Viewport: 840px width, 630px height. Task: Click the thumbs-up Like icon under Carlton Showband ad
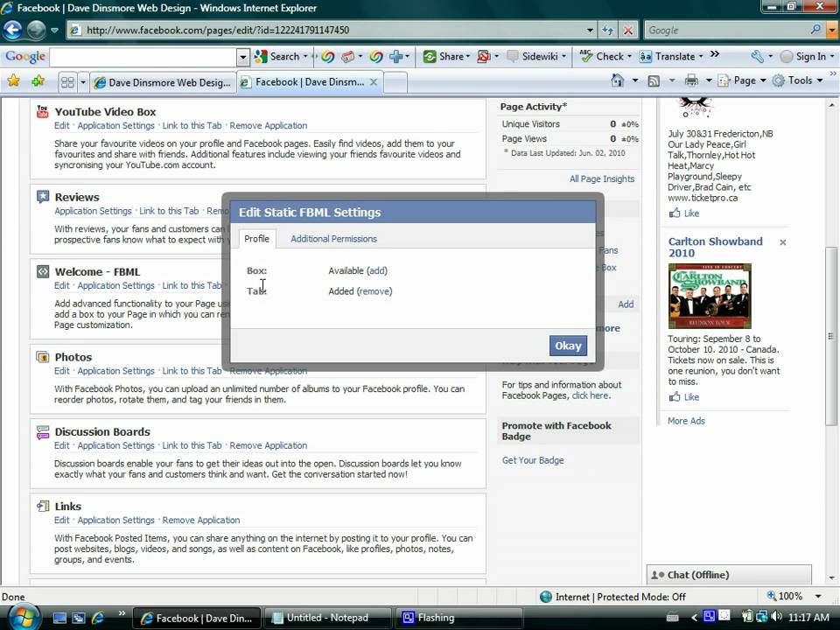tap(675, 396)
